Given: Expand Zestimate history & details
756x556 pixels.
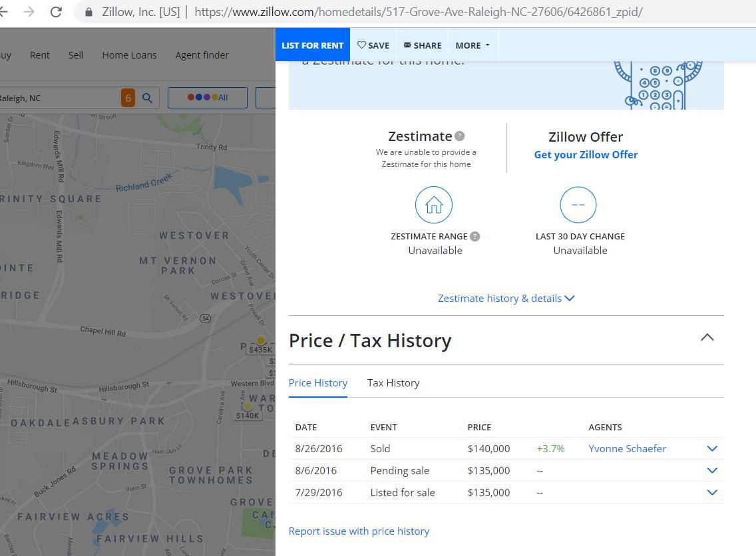Looking at the screenshot, I should click(506, 298).
